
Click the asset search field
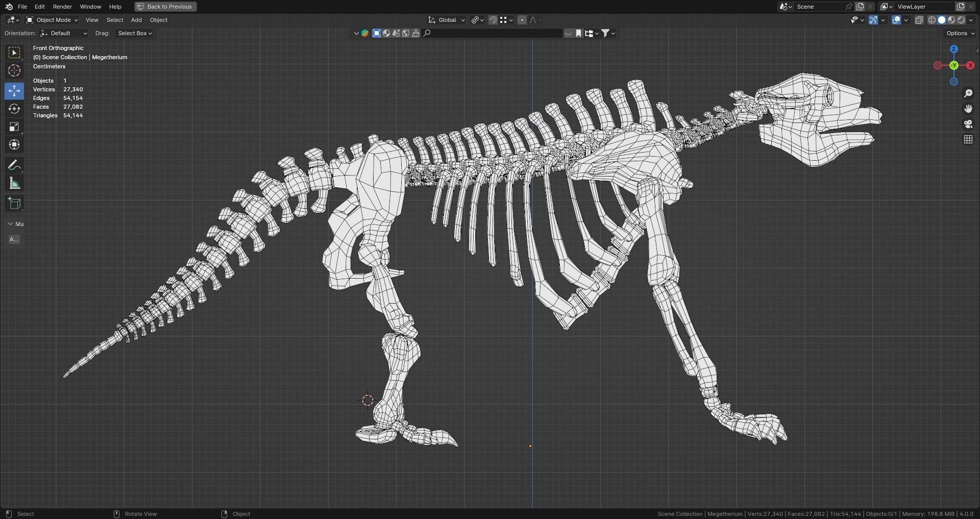[x=493, y=33]
